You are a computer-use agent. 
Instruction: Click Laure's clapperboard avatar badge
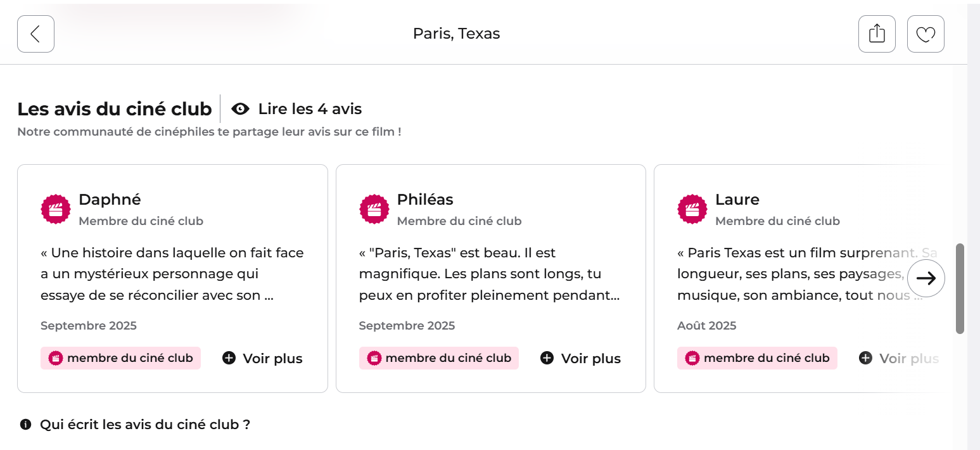coord(692,209)
